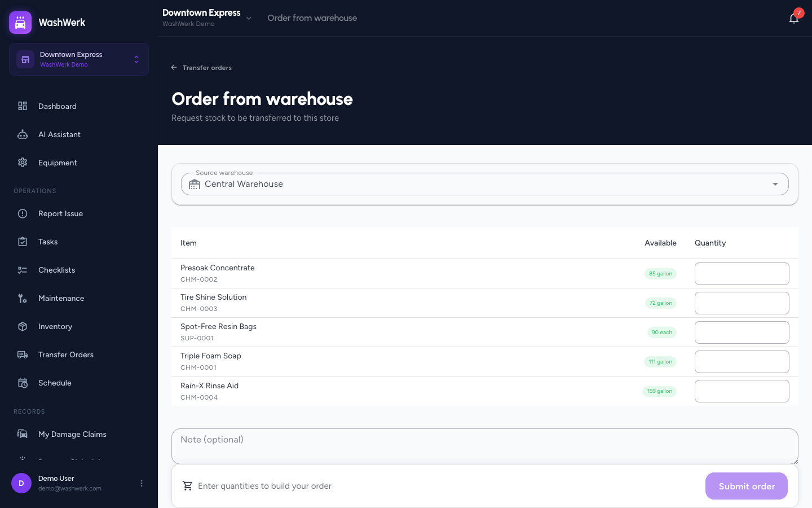Click the Item column header
812x508 pixels.
pos(188,243)
